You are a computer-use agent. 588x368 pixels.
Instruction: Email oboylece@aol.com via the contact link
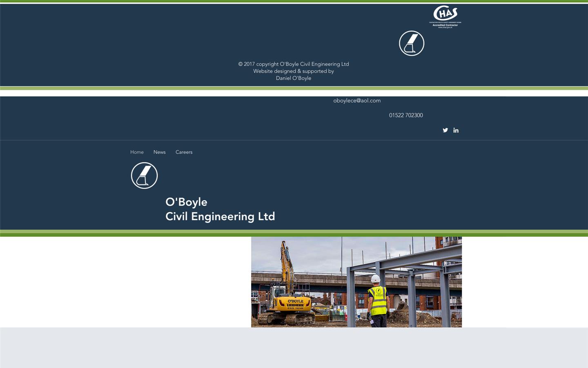pos(357,100)
